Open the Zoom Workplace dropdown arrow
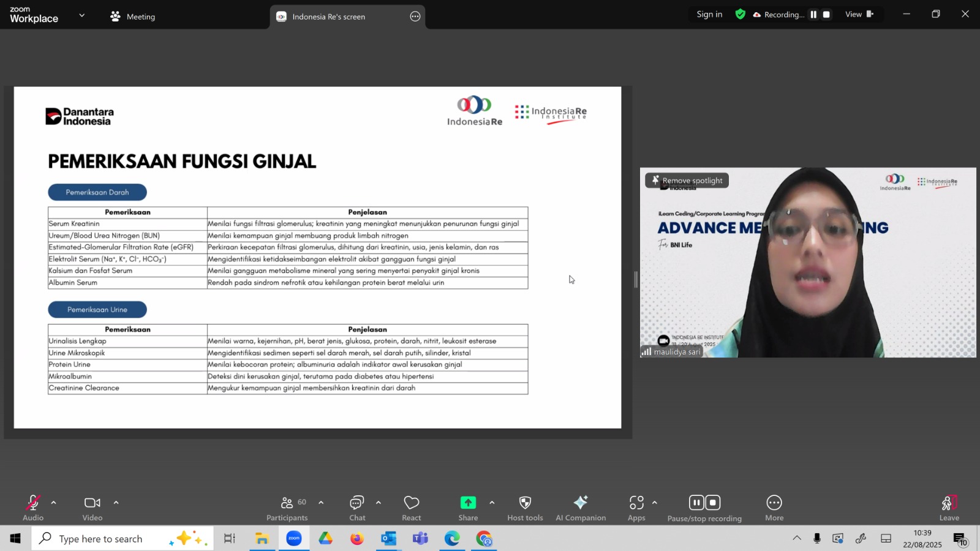 tap(82, 15)
